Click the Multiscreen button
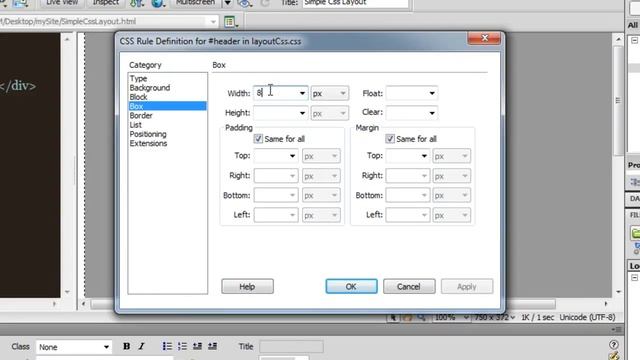The width and height of the screenshot is (640, 360). (195, 3)
